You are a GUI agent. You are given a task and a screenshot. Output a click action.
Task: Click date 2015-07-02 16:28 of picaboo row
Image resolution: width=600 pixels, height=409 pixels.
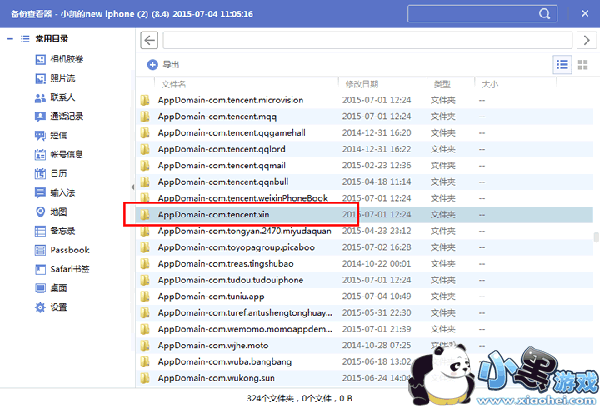pyautogui.click(x=377, y=248)
